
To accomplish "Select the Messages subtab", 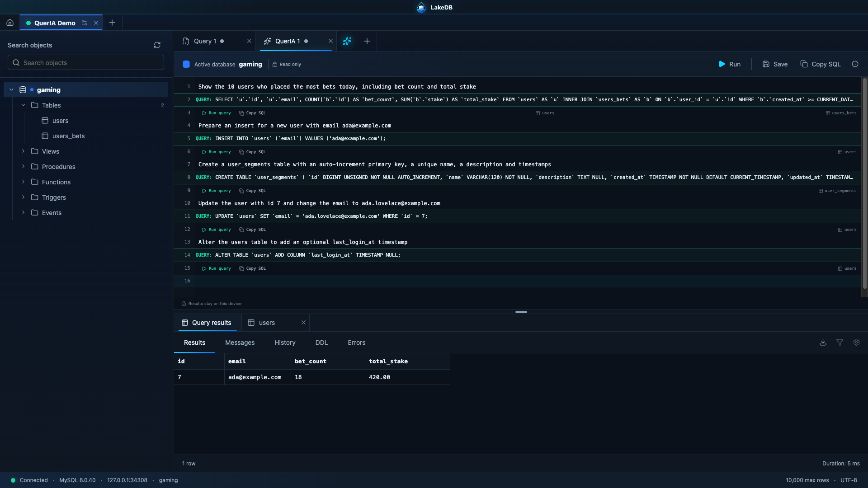I will click(240, 343).
